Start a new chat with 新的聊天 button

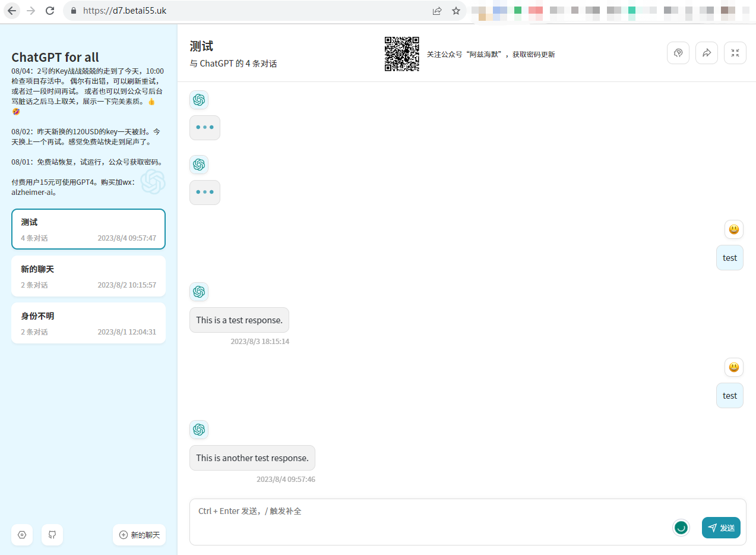tap(140, 535)
